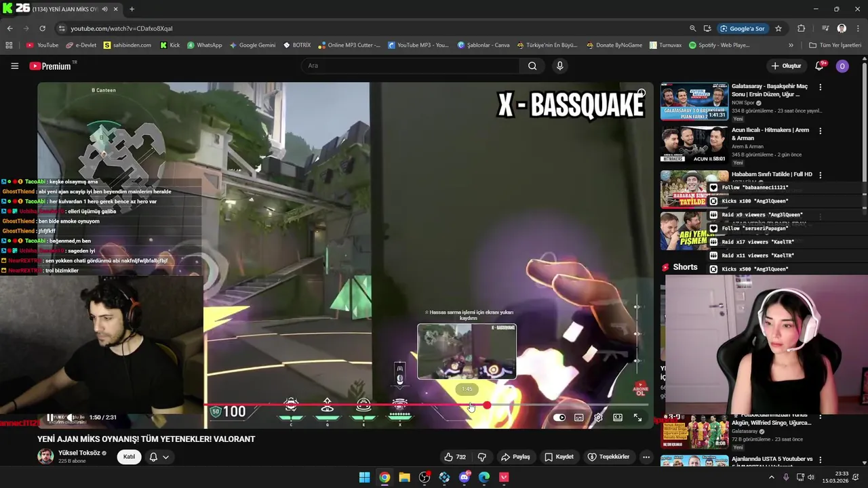Open more actions menu beside Teşekkürler
The height and width of the screenshot is (488, 868).
646,457
